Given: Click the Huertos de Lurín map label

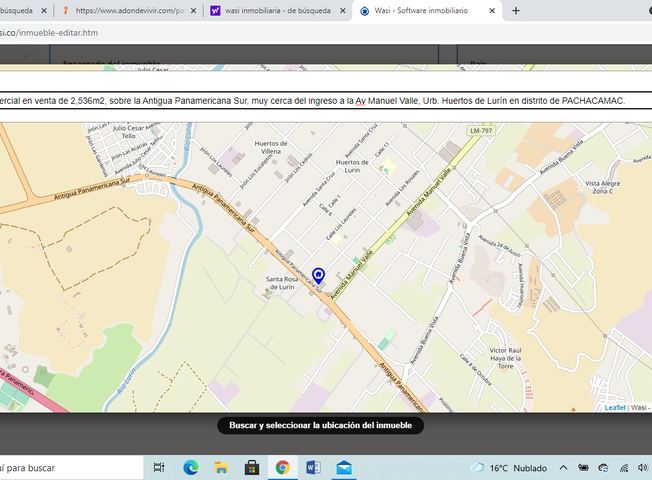Looking at the screenshot, I should [352, 166].
